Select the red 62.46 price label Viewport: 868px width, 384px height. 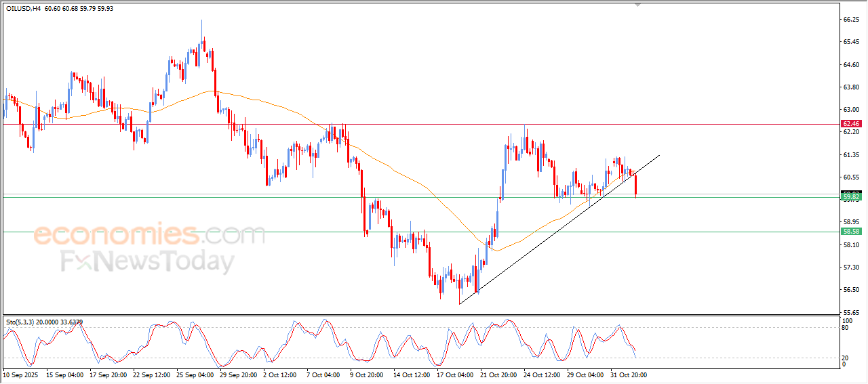850,124
